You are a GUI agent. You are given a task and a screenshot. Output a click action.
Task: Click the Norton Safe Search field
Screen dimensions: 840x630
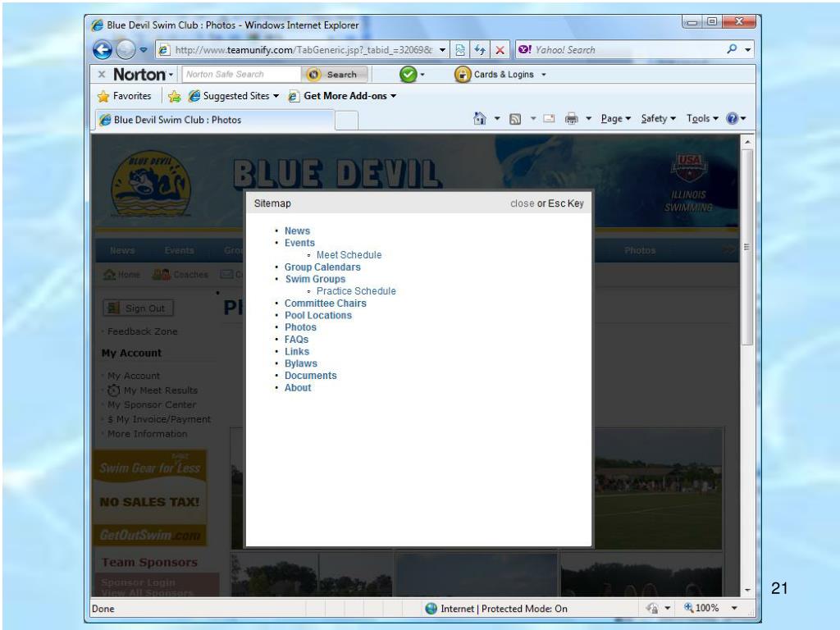[x=241, y=75]
